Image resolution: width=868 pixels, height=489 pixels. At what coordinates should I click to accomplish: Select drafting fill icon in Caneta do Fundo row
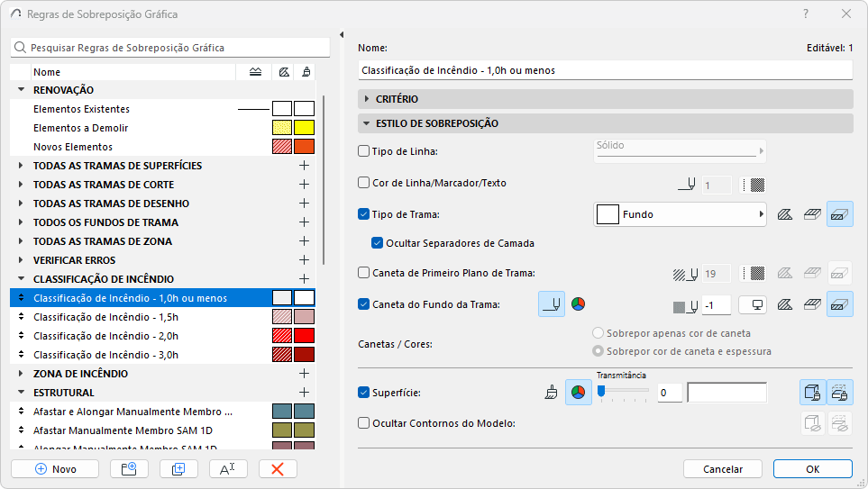(784, 304)
